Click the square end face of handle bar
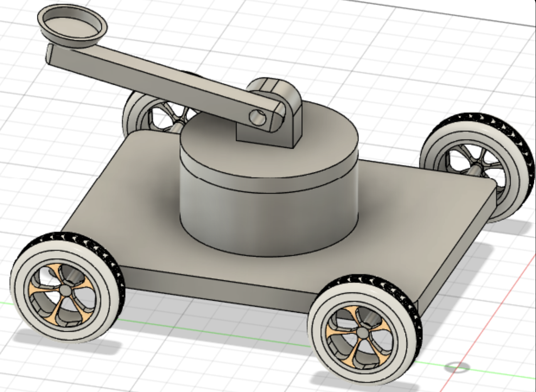The width and height of the screenshot is (536, 392). (x=48, y=55)
